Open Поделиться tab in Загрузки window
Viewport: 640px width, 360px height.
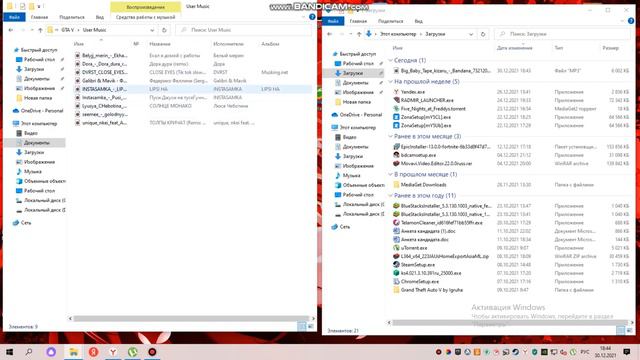390,21
